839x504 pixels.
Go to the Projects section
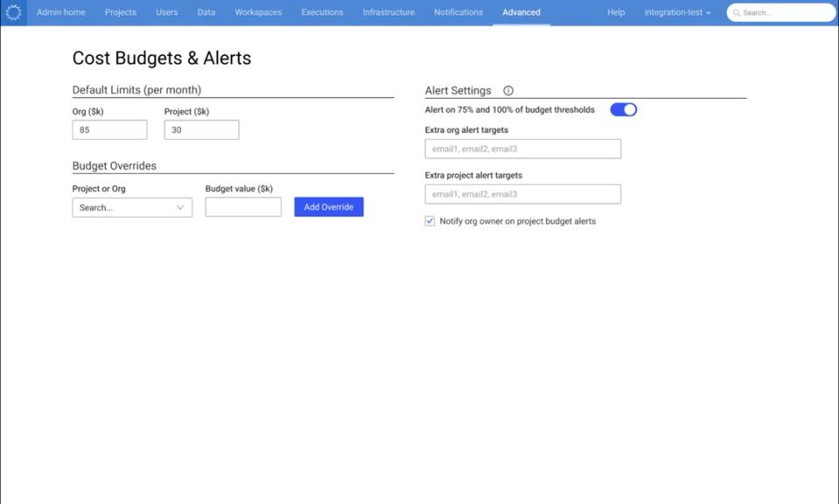pyautogui.click(x=120, y=12)
